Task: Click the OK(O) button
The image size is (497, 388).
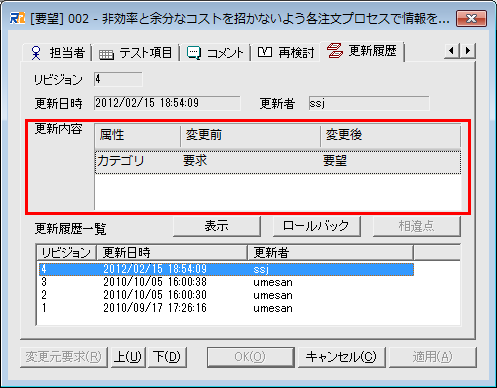Action: pos(251,357)
